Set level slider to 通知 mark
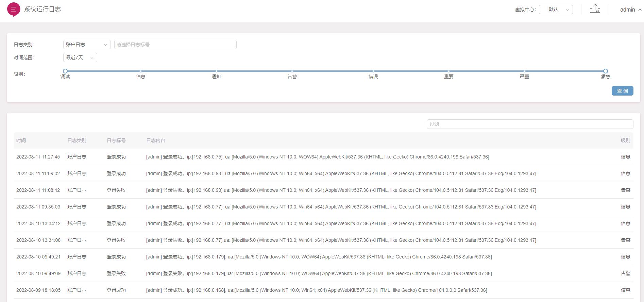Viewport: 644px width, 302px height. point(217,71)
